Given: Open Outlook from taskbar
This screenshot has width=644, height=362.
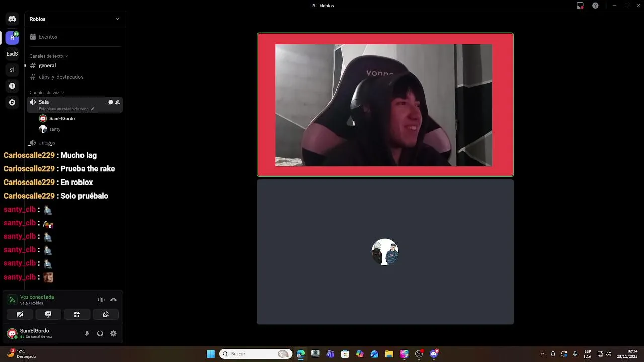Looking at the screenshot, I should point(374,354).
